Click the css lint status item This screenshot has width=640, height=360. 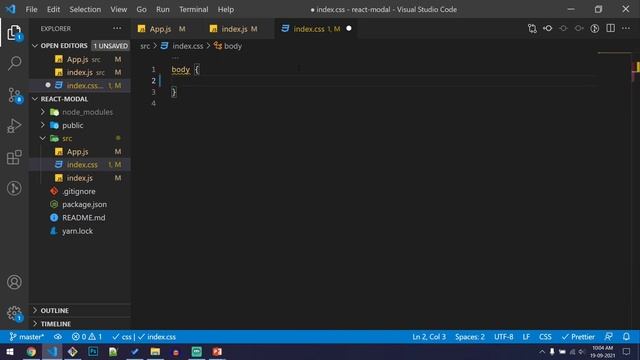click(x=122, y=337)
